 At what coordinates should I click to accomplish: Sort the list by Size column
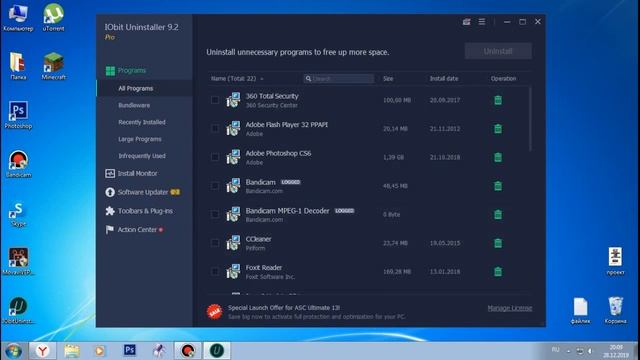(388, 78)
